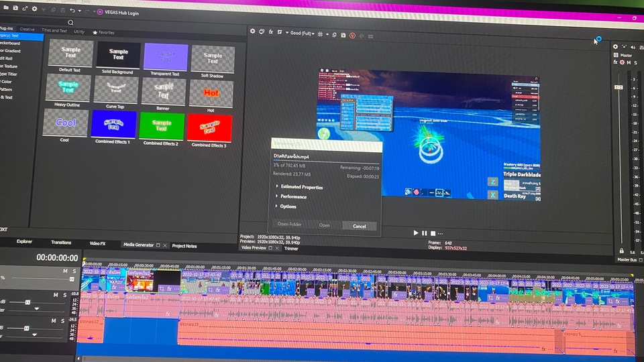Stop preview playback

tap(433, 233)
